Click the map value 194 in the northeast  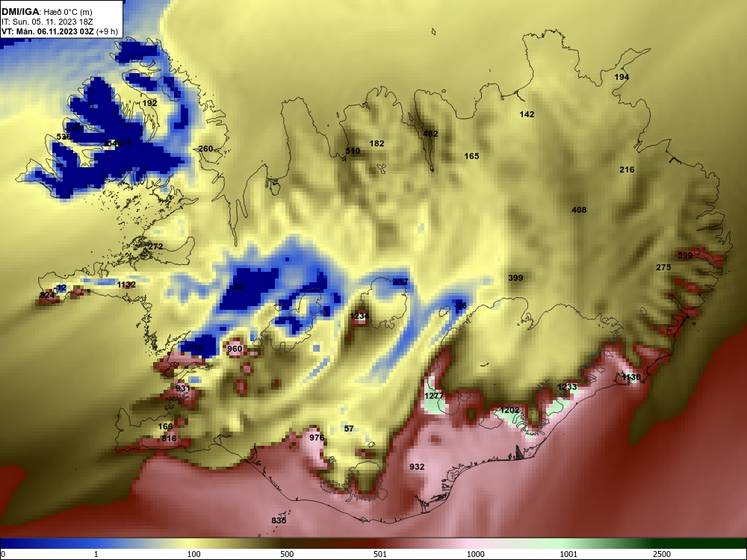point(622,77)
